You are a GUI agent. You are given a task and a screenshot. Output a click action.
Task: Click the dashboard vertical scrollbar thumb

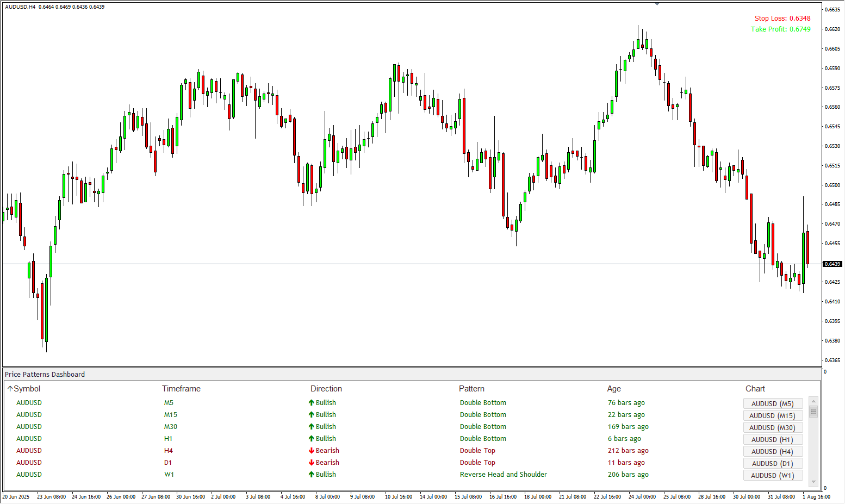click(x=813, y=412)
